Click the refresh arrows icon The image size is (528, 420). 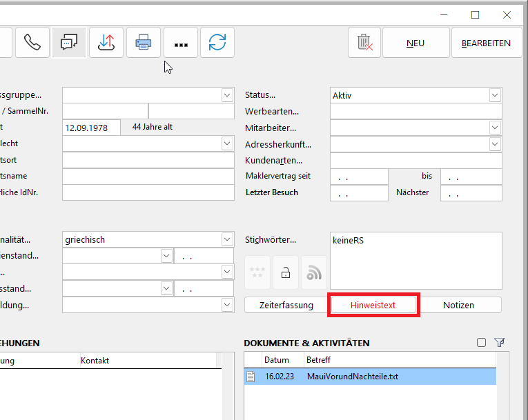coord(217,43)
